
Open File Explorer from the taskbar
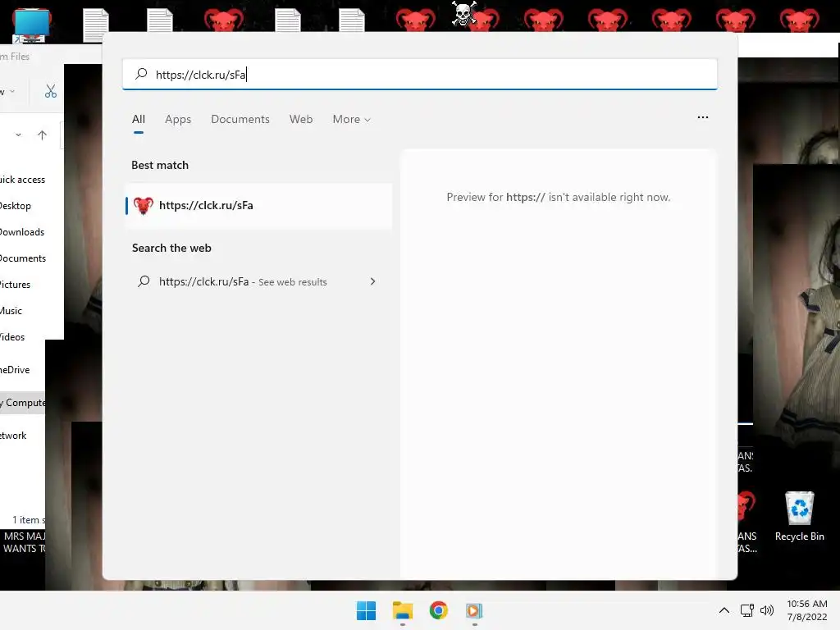[402, 610]
